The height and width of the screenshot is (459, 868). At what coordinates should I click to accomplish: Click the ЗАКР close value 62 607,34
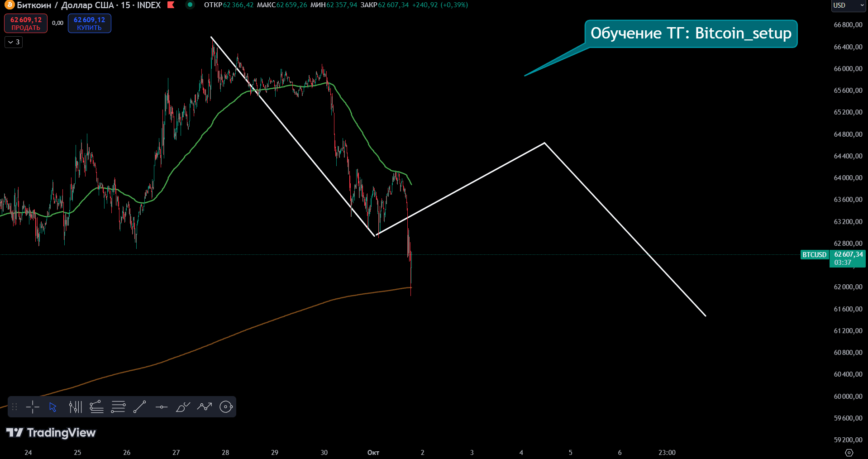click(393, 5)
